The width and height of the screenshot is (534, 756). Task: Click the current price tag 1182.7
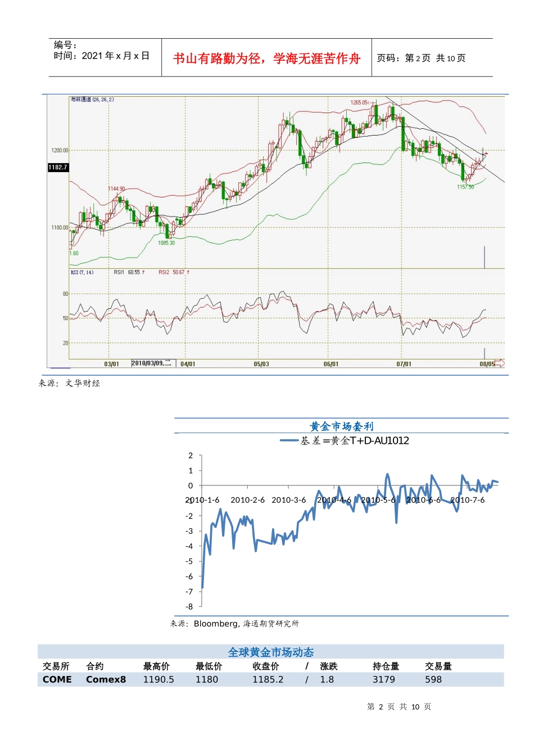58,167
